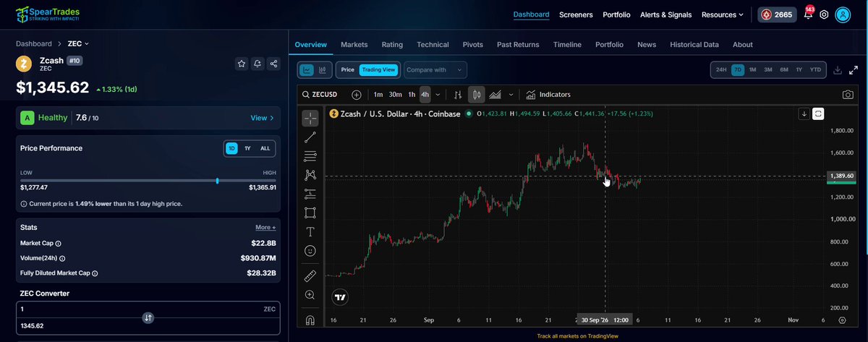This screenshot has height=342, width=868.
Task: Choose the 24H chart range
Action: [721, 70]
